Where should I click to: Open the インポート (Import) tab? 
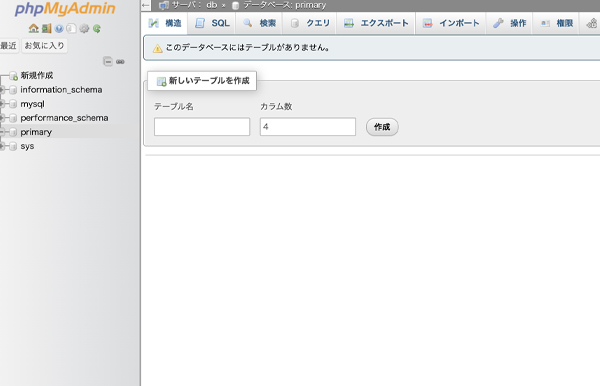pos(451,23)
